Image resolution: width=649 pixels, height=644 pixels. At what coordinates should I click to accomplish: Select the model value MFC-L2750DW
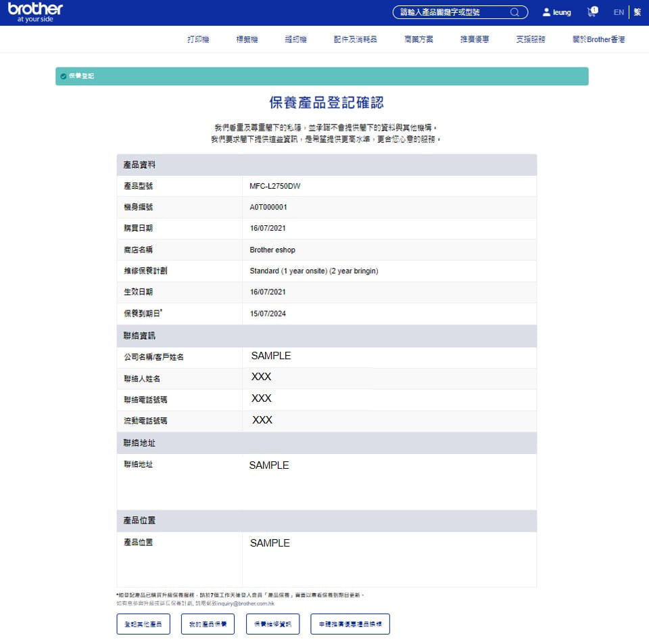click(x=275, y=186)
